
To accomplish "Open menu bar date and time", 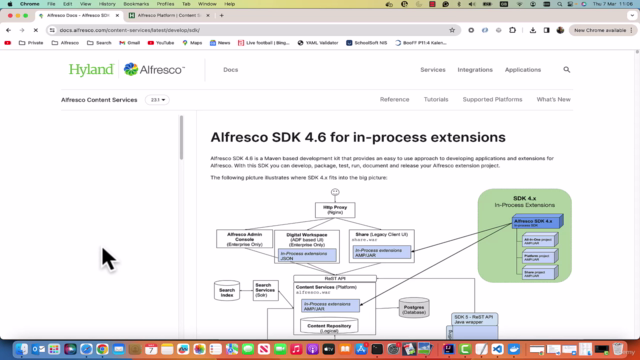I will [613, 4].
